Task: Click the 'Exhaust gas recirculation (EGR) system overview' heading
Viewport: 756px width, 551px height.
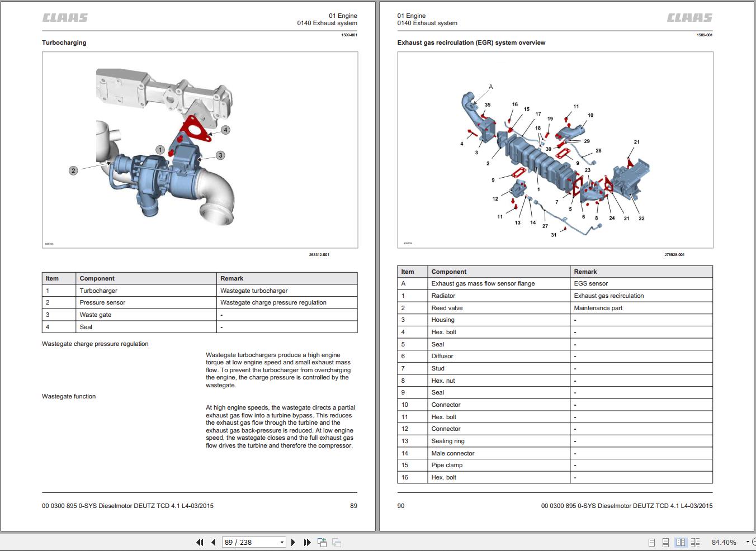Action: pos(471,42)
